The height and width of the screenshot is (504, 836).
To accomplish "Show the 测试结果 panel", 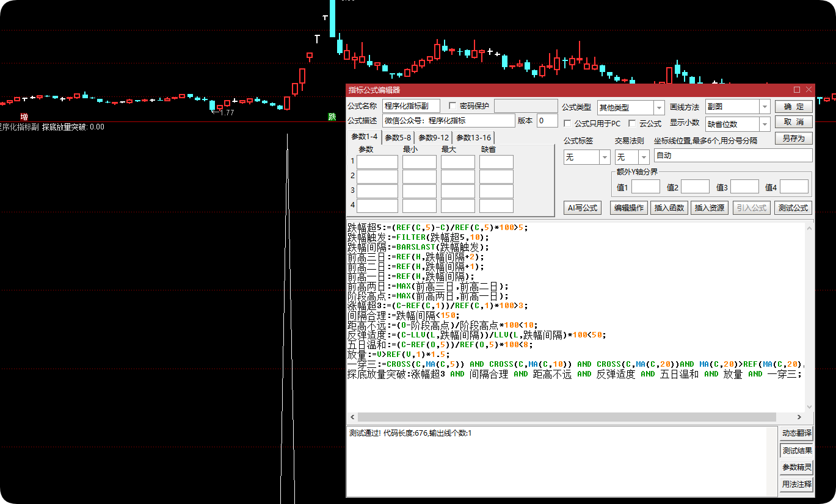I will (x=797, y=451).
